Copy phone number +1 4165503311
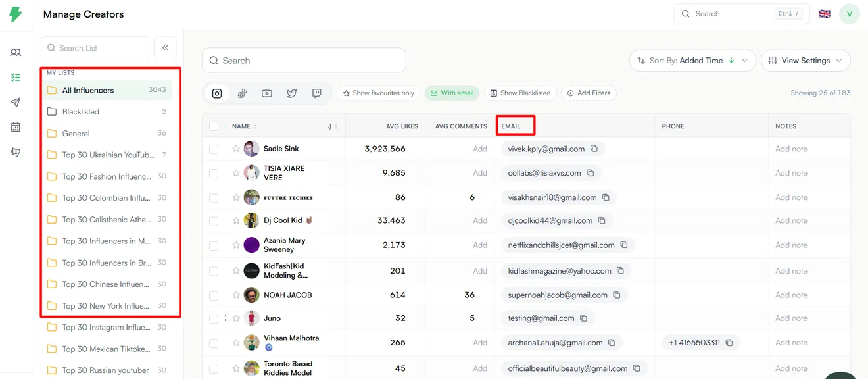Screen dimensions: 868x379 pyautogui.click(x=729, y=343)
